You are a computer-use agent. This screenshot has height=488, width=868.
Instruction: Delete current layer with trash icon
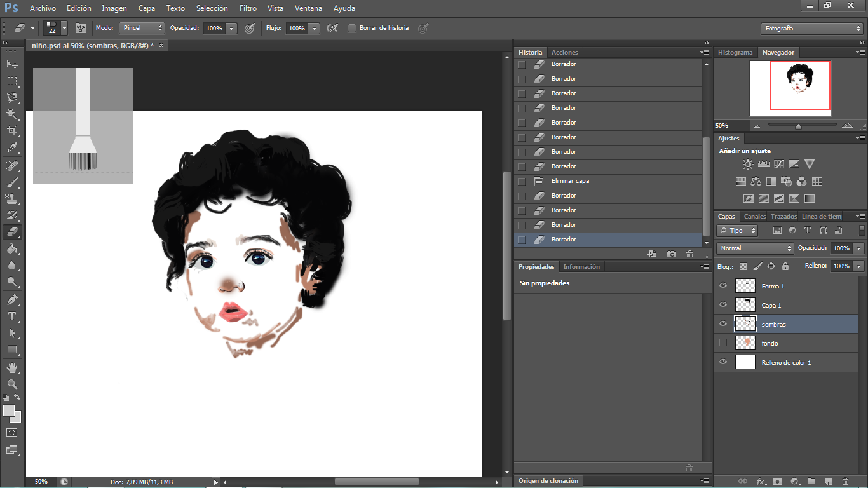pyautogui.click(x=845, y=482)
